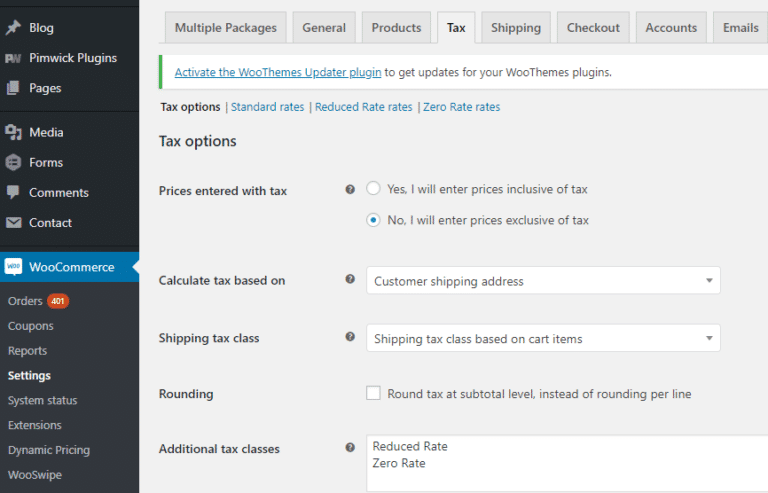Open Dynamic Pricing in sidebar
Viewport: 768px width, 493px height.
[49, 450]
